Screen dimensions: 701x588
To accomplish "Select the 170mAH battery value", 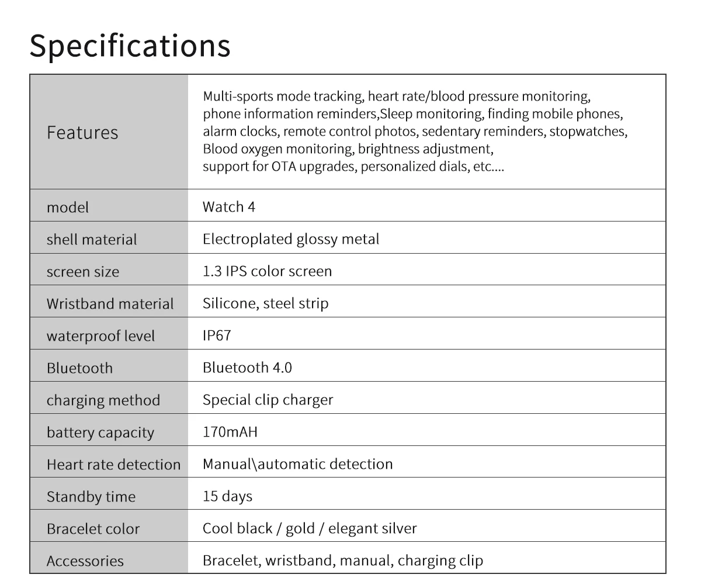I will pos(230,432).
